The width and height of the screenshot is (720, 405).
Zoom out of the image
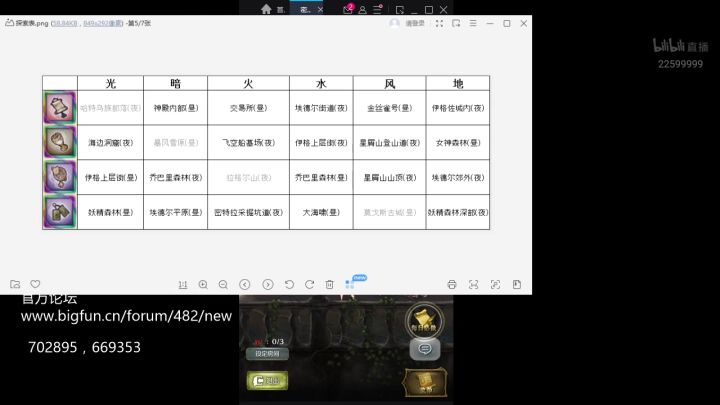click(x=223, y=285)
